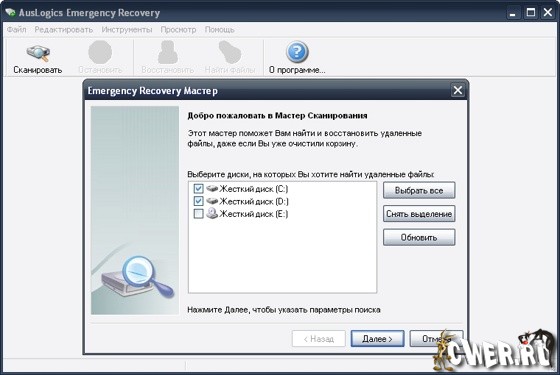Click the Сканировать label in toolbar

pos(38,70)
